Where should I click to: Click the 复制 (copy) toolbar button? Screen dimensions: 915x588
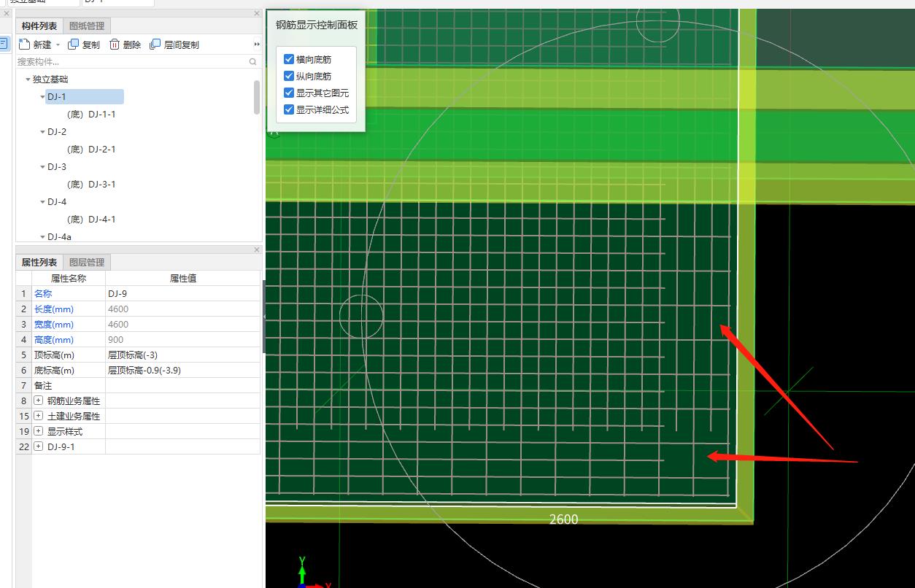tap(84, 45)
